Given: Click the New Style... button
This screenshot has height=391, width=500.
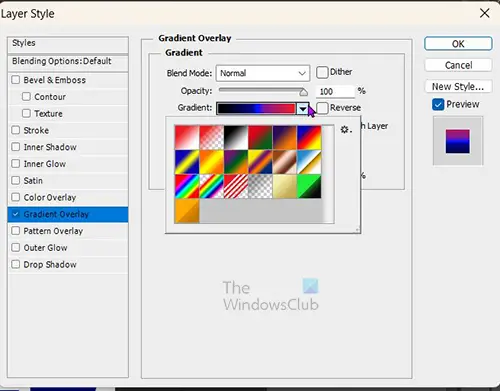Looking at the screenshot, I should [x=458, y=87].
